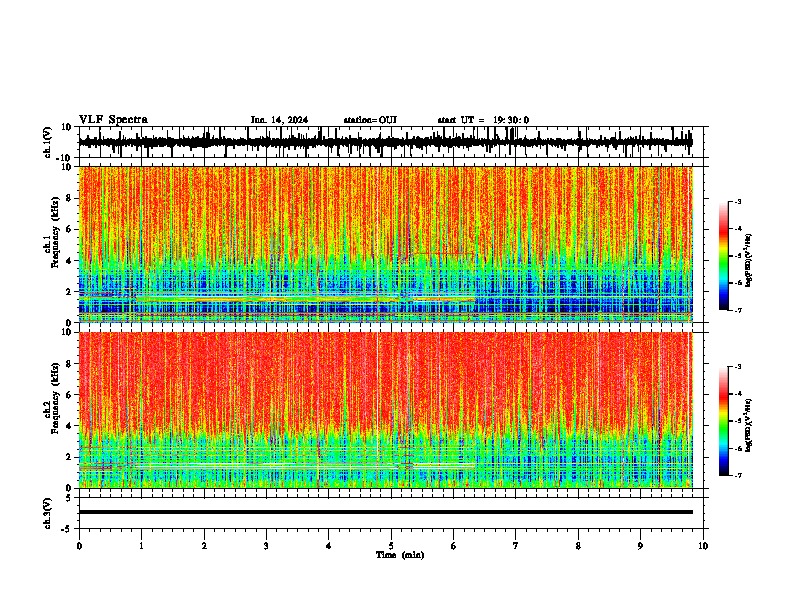Screen dimensions: 792x612
Task: Click the final time axis tick label "10"
Action: click(703, 546)
